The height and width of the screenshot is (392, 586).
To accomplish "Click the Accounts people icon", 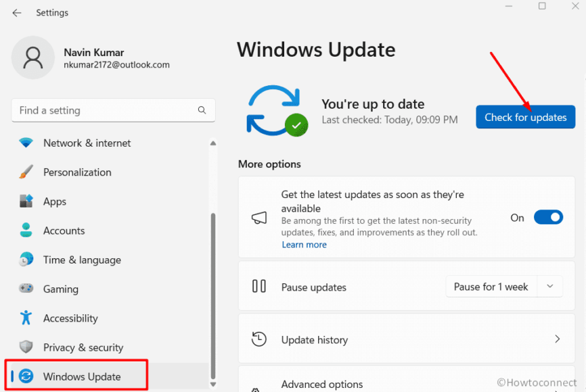I will pos(26,230).
